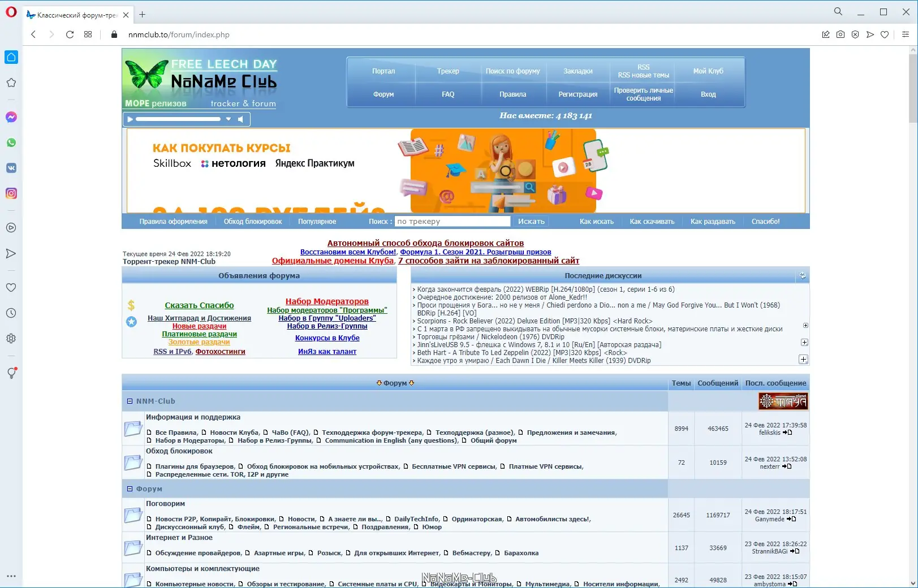Viewport: 918px width, 588px height.
Task: Open the Поговорим forum
Action: (x=165, y=504)
